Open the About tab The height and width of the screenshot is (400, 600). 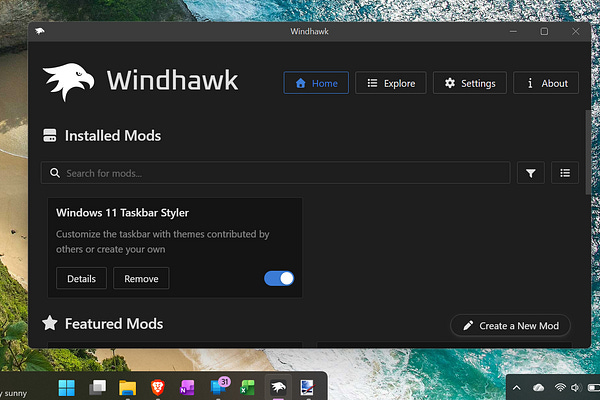coord(546,83)
